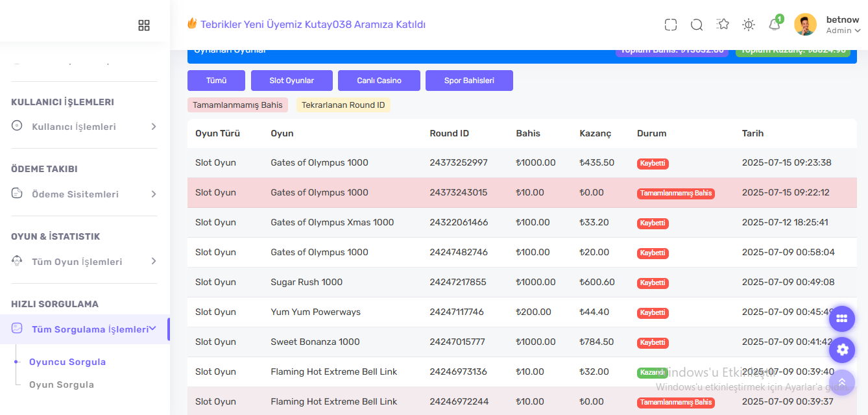Collapse Tüm Sorgulama İşlemleri menu
The height and width of the screenshot is (415, 868).
click(84, 329)
